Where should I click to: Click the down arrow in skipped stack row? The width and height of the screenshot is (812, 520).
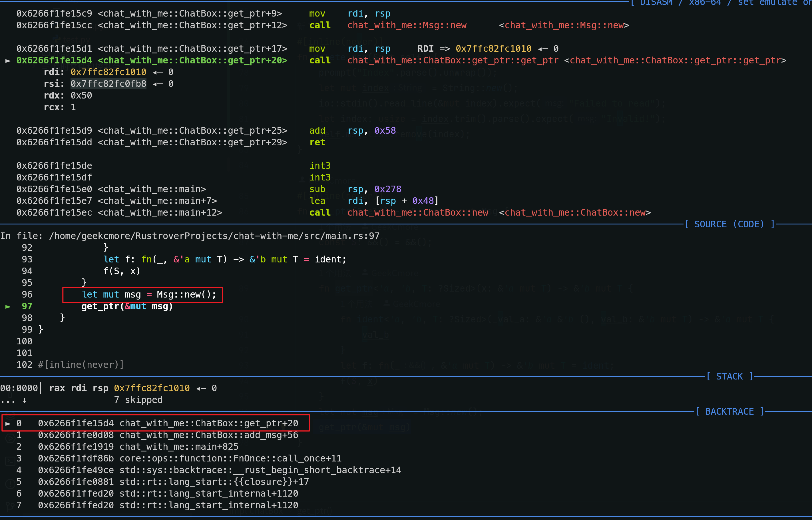(24, 400)
